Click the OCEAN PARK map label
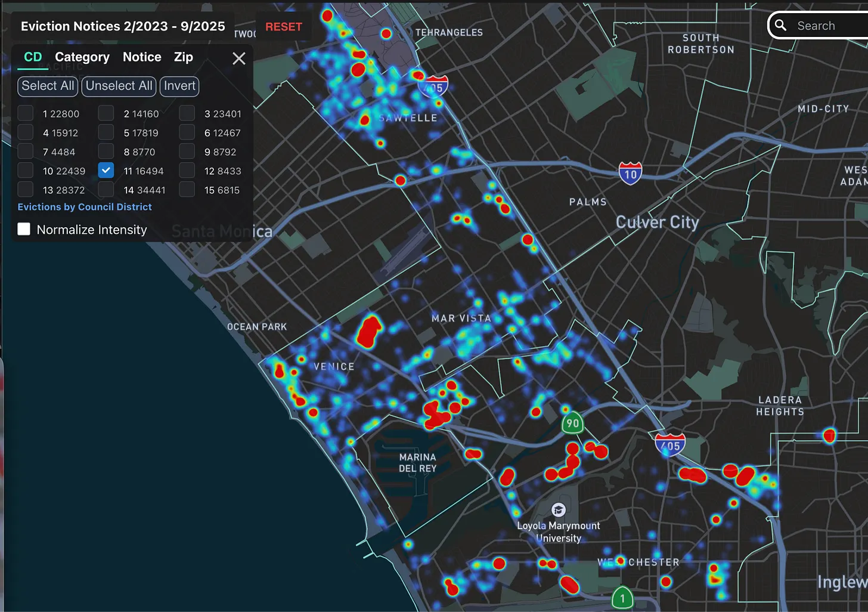Screen dimensions: 868x612 257,327
